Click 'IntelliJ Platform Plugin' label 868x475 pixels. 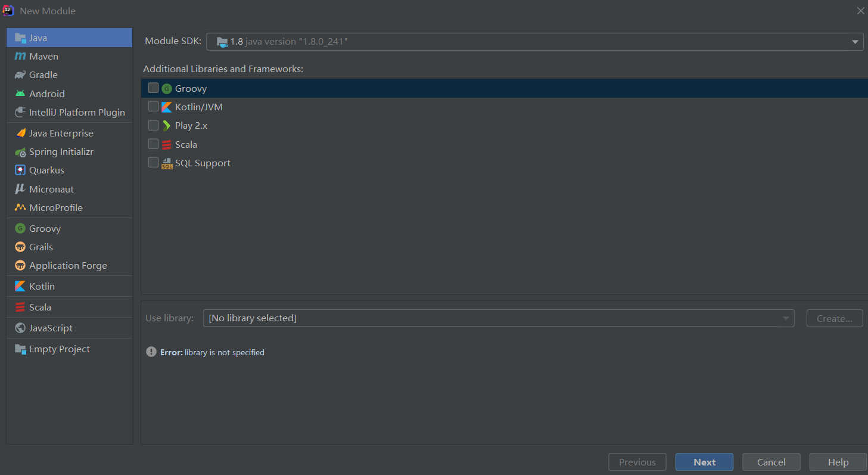[x=77, y=112]
